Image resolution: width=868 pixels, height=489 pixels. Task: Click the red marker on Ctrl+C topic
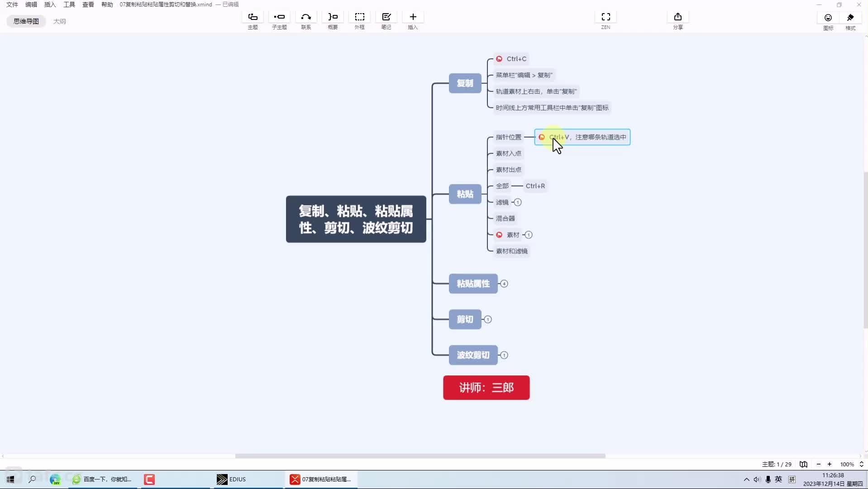[x=499, y=59]
